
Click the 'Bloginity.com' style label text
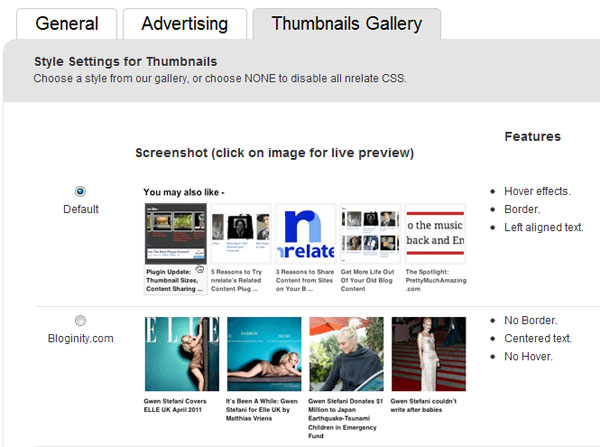[x=81, y=338]
